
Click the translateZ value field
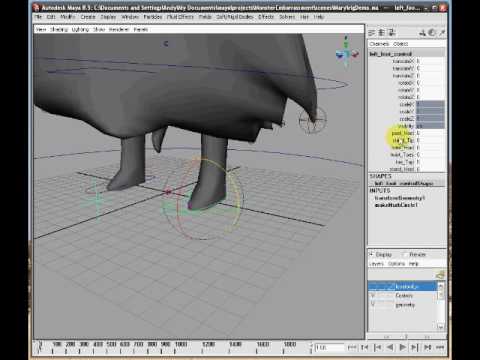pyautogui.click(x=430, y=76)
